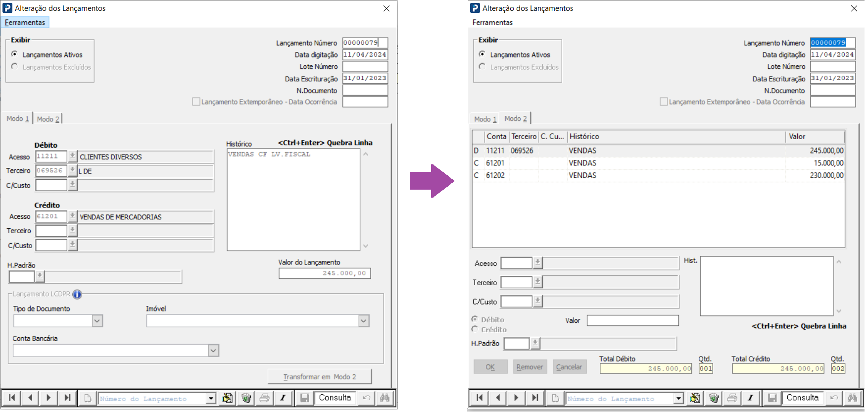
Task: Click floppy disk save icon in left window
Action: 304,398
